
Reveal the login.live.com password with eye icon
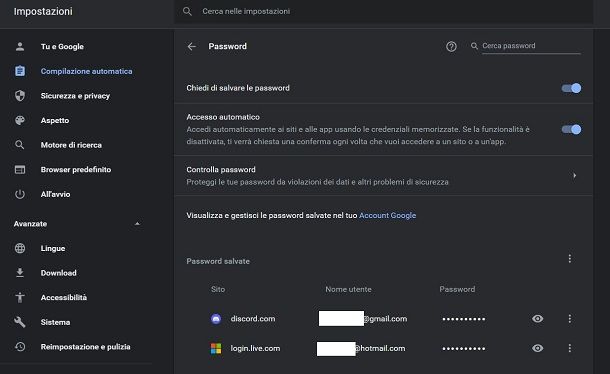pyautogui.click(x=537, y=348)
